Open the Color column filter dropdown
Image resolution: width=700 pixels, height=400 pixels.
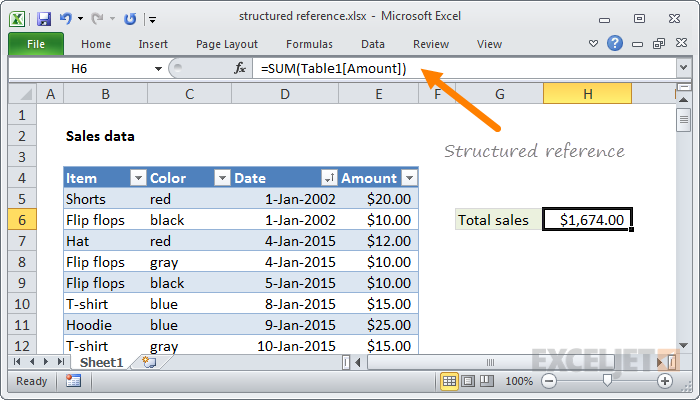222,178
